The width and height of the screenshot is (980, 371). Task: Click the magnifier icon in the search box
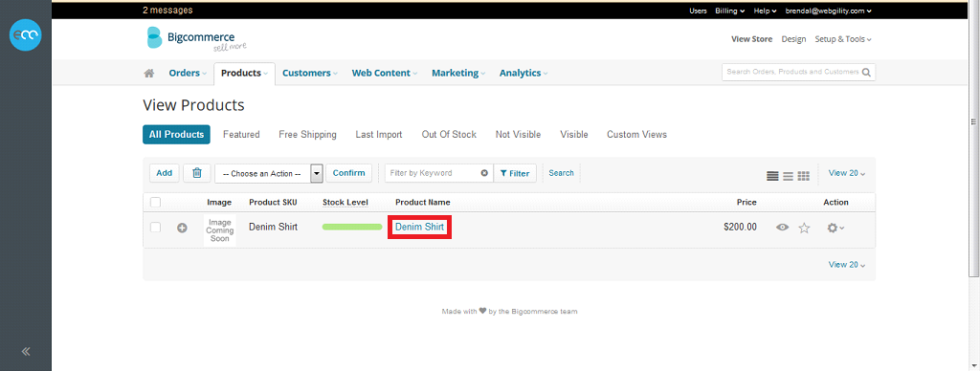point(866,72)
